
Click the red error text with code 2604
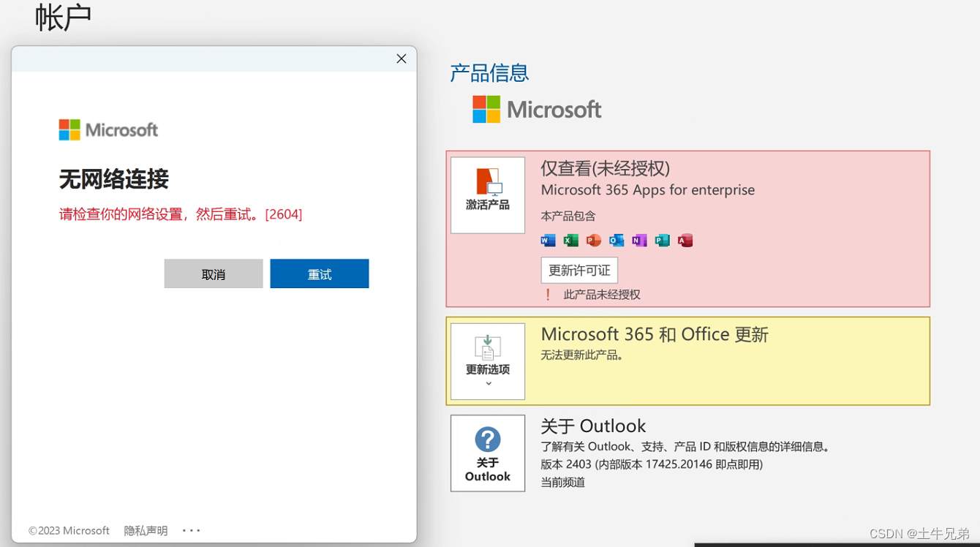pyautogui.click(x=181, y=214)
